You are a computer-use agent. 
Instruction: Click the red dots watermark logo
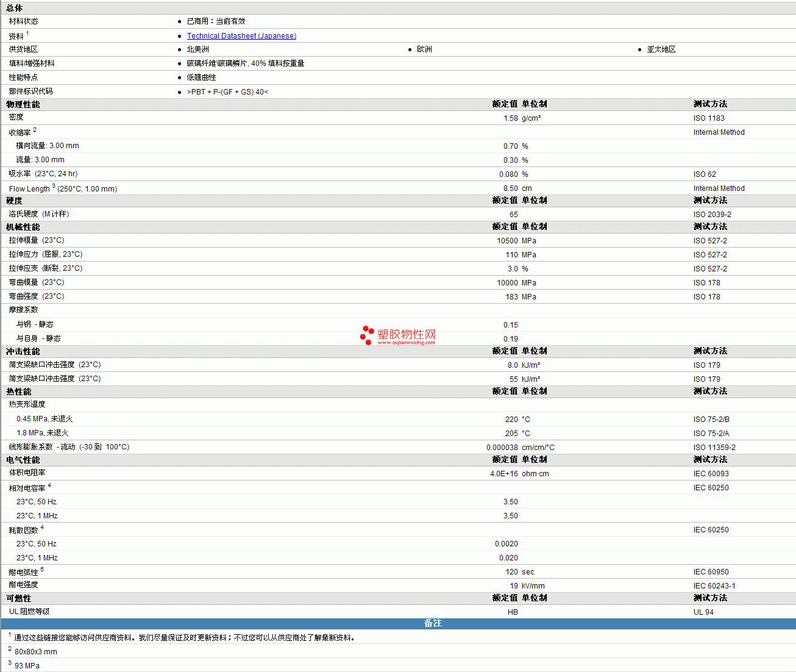(366, 335)
